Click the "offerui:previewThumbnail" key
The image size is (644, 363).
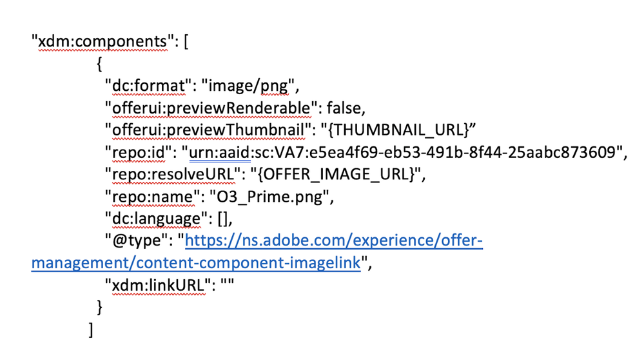207,130
